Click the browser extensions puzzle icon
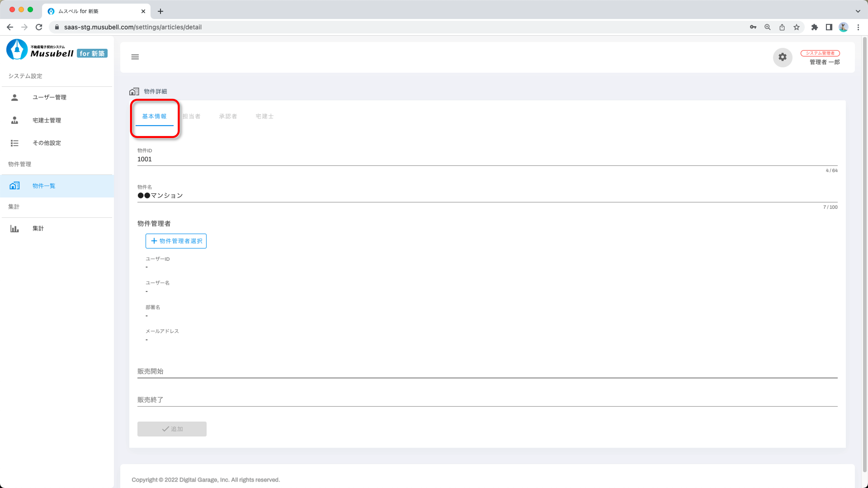The height and width of the screenshot is (488, 868). [814, 27]
